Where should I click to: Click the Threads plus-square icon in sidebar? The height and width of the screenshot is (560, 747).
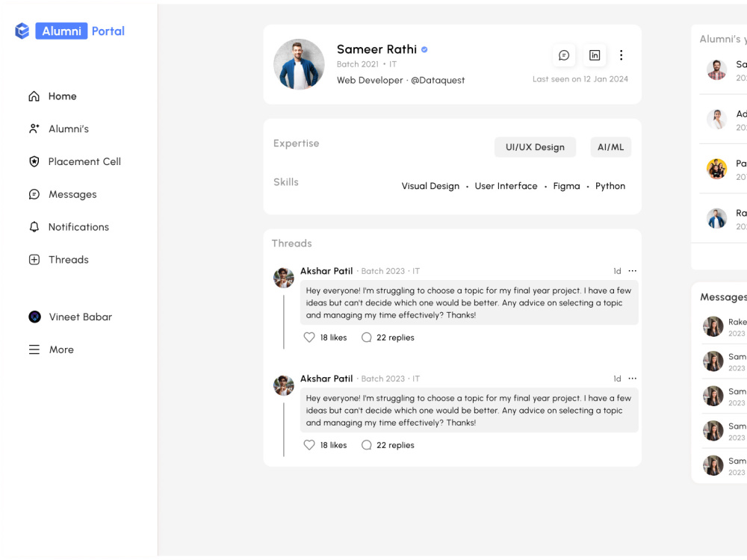coord(34,260)
